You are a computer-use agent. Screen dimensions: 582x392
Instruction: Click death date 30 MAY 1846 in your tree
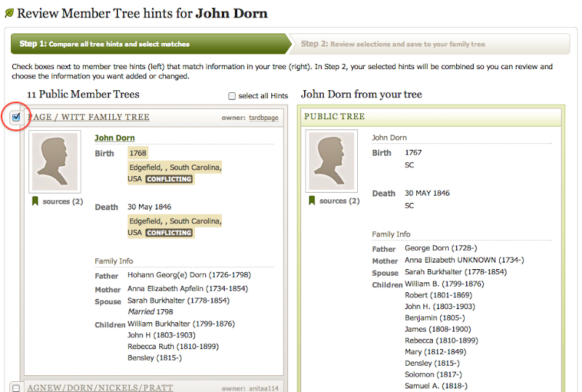[427, 193]
